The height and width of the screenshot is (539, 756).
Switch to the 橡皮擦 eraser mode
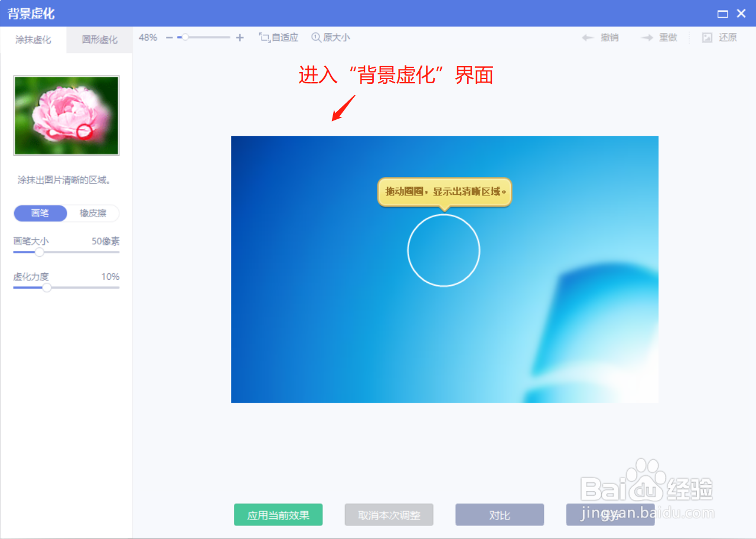[x=92, y=213]
